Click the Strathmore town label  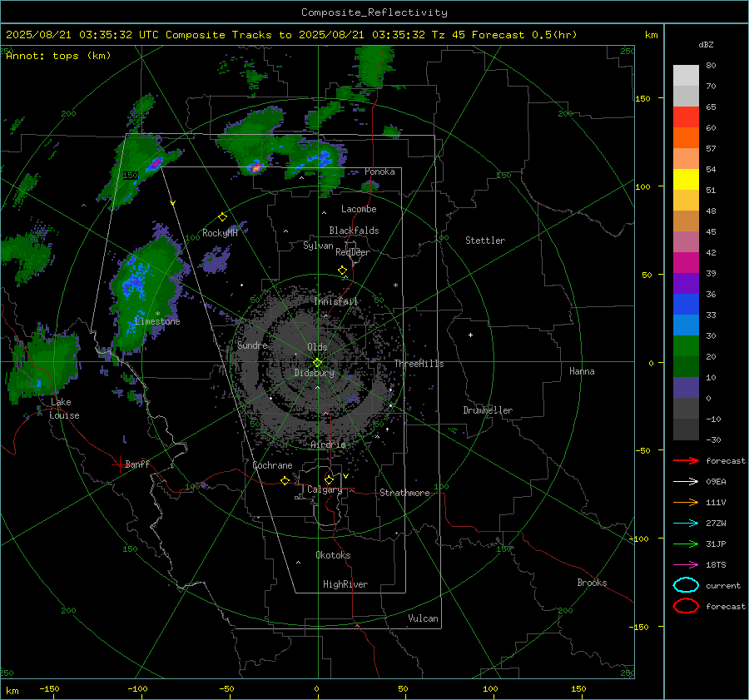point(404,493)
